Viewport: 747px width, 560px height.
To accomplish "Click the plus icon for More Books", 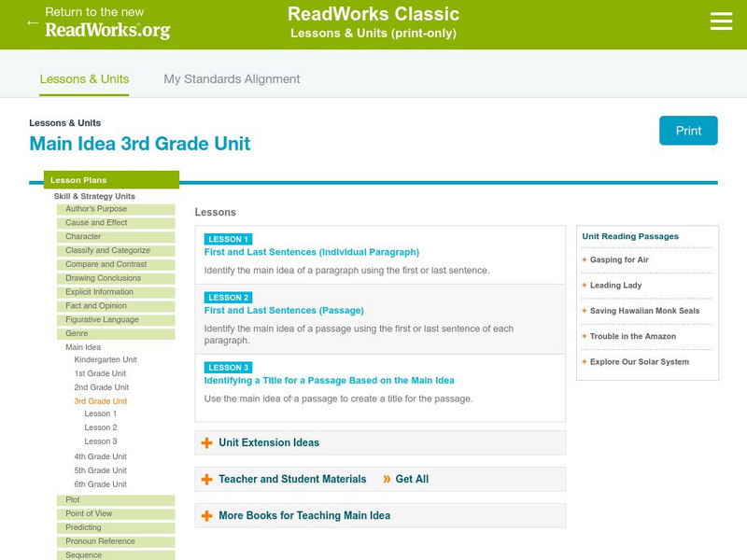I will click(206, 516).
